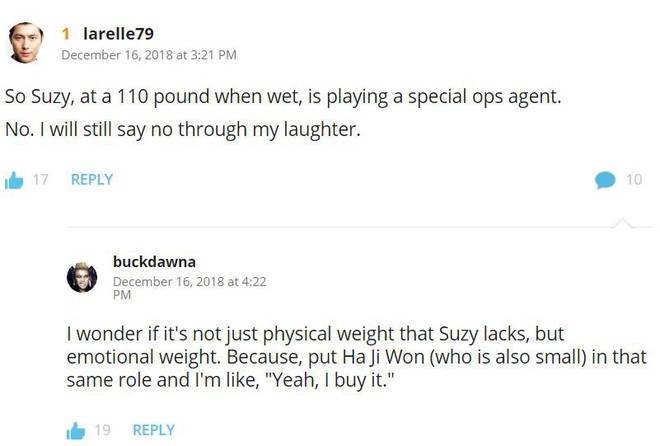Click the 4:22 PM reply timestamp
The height and width of the screenshot is (446, 660).
click(x=189, y=288)
